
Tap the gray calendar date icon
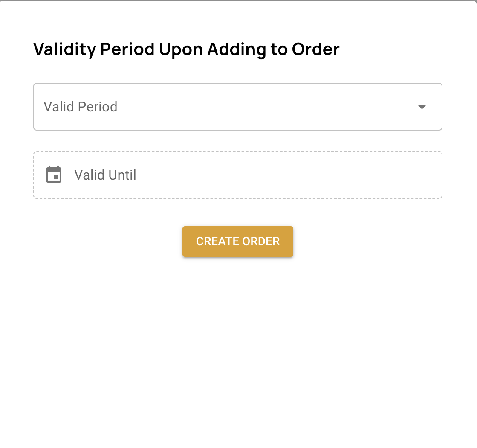(x=54, y=175)
